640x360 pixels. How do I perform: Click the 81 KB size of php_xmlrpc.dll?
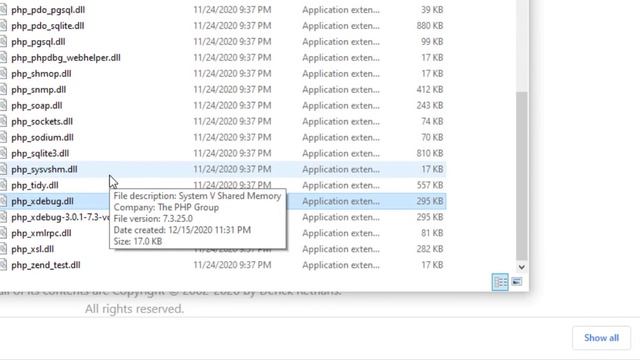(432, 233)
